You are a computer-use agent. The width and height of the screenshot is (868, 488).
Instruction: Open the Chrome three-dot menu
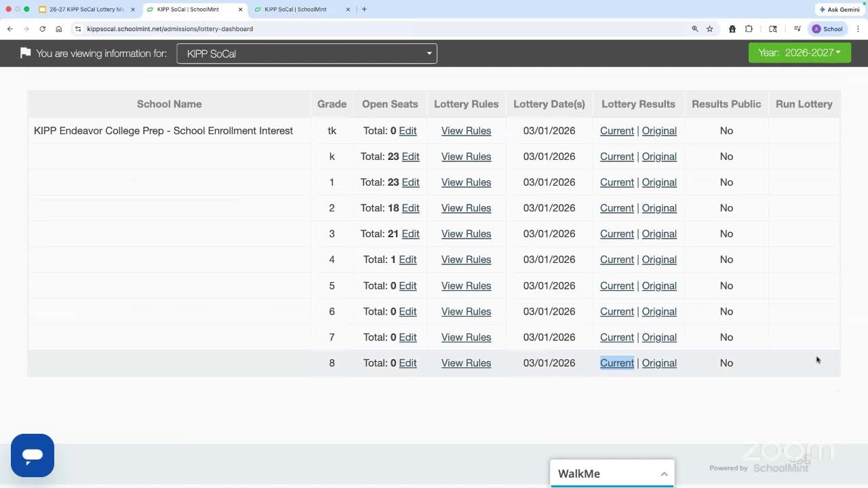(x=858, y=29)
